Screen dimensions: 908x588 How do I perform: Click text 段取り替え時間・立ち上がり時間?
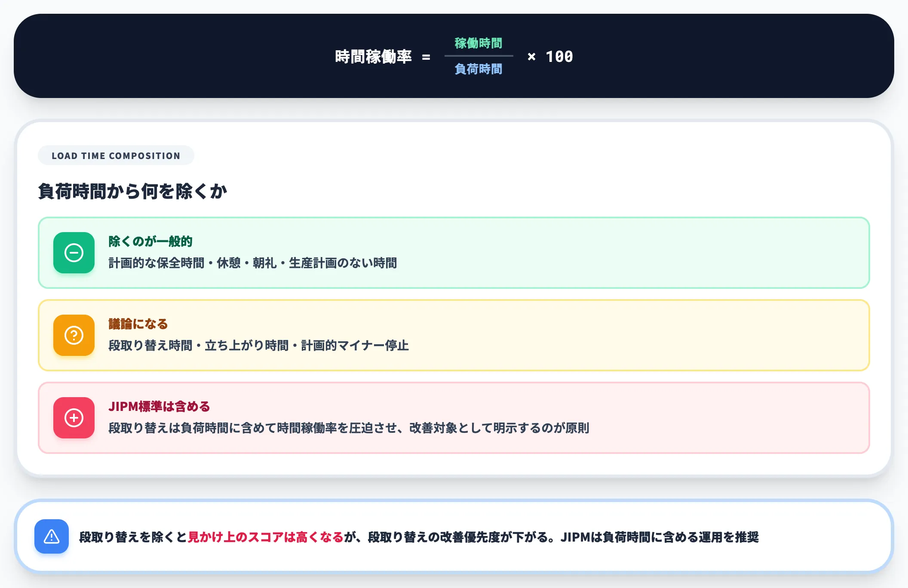pos(199,346)
